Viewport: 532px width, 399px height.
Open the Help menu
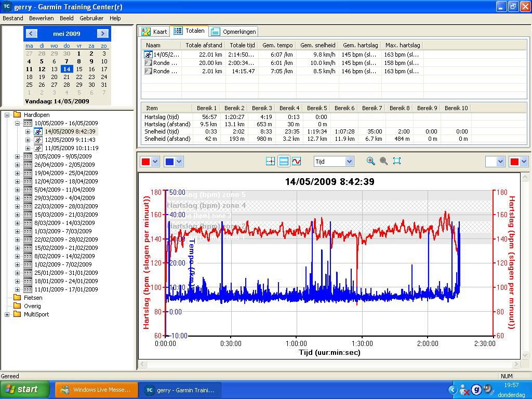point(115,18)
